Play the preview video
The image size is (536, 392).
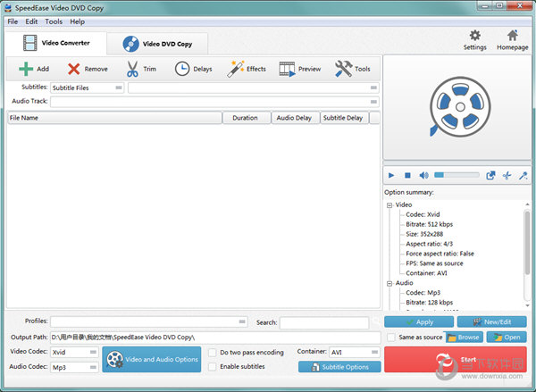click(391, 175)
